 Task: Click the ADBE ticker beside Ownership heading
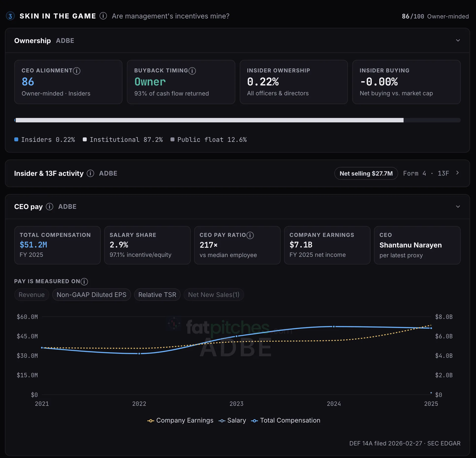point(65,41)
